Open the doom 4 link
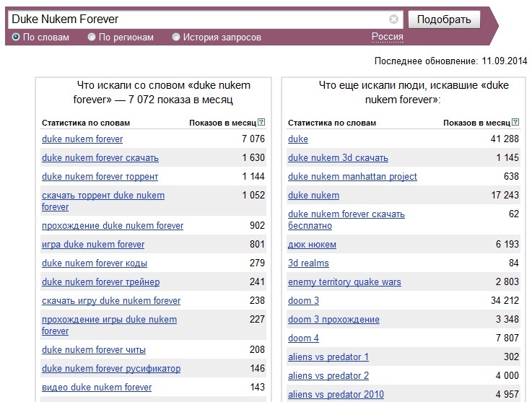 coord(303,338)
